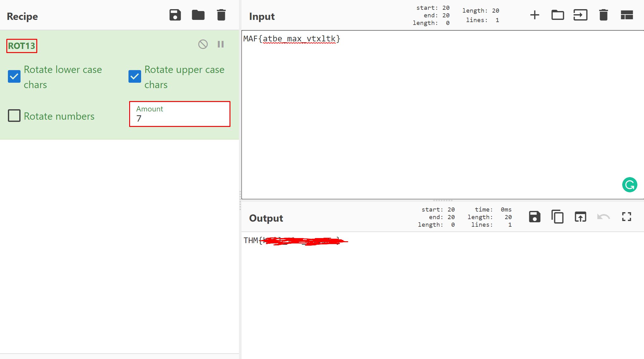Enable Rotate numbers

tap(14, 116)
